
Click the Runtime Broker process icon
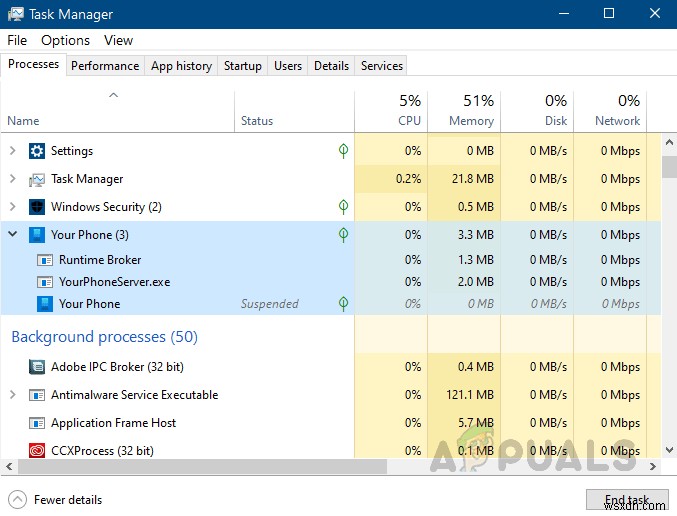[45, 260]
